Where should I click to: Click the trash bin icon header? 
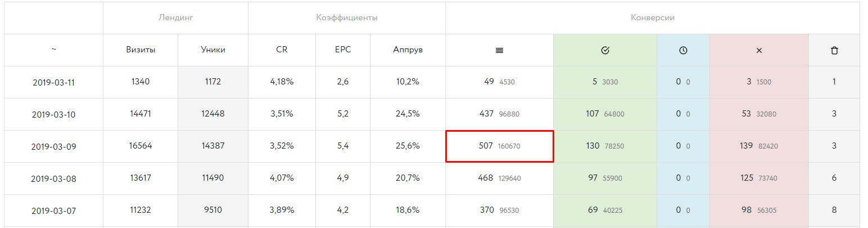834,50
